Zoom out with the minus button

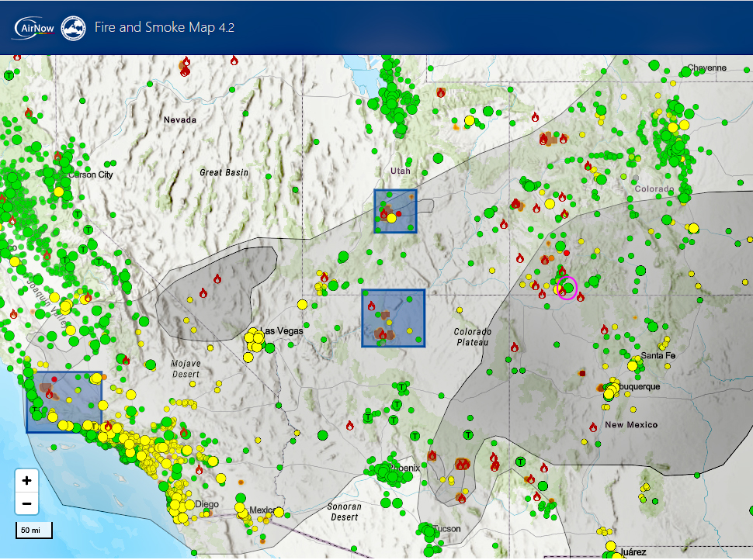click(27, 503)
